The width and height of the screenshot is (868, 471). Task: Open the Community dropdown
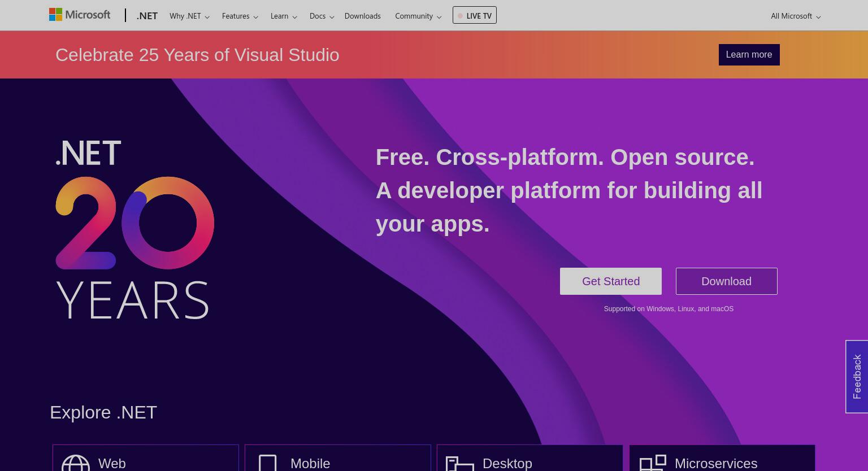(418, 16)
